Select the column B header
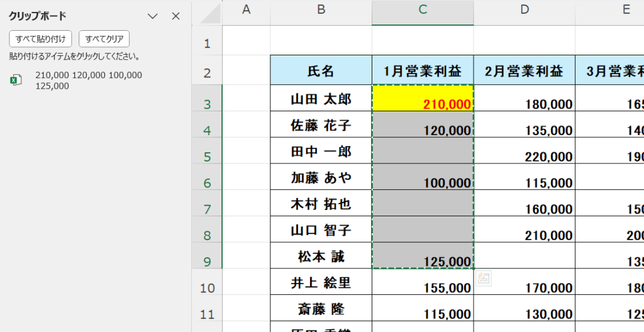The height and width of the screenshot is (332, 644). [x=321, y=9]
